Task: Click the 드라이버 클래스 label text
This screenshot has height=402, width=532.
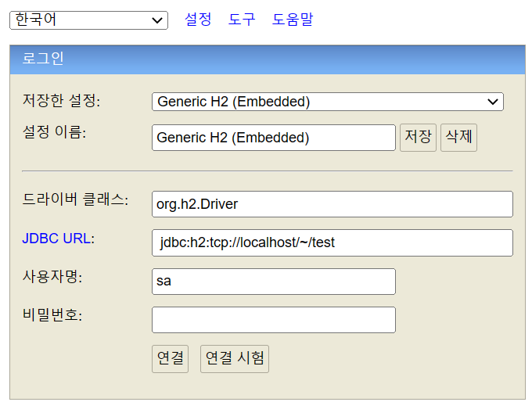Action: tap(75, 199)
